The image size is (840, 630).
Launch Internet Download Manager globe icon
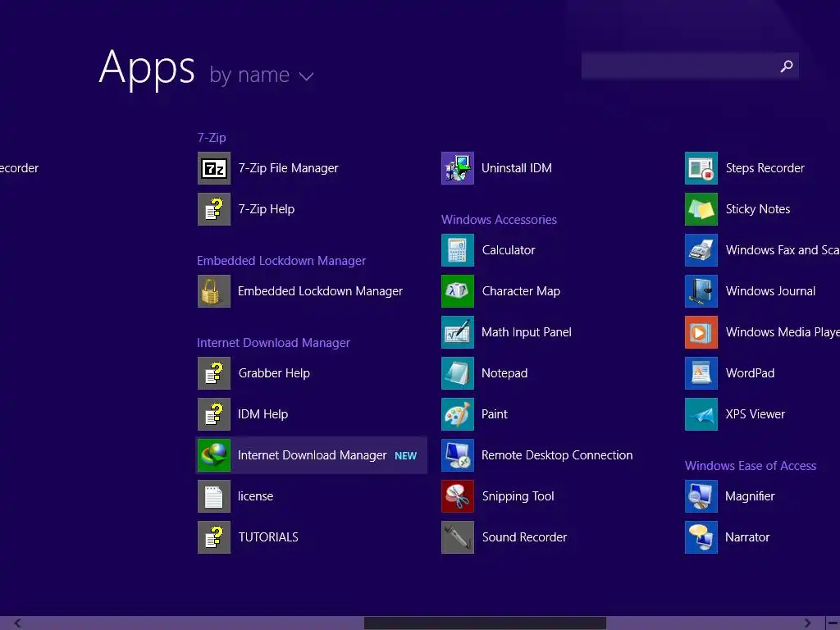214,455
